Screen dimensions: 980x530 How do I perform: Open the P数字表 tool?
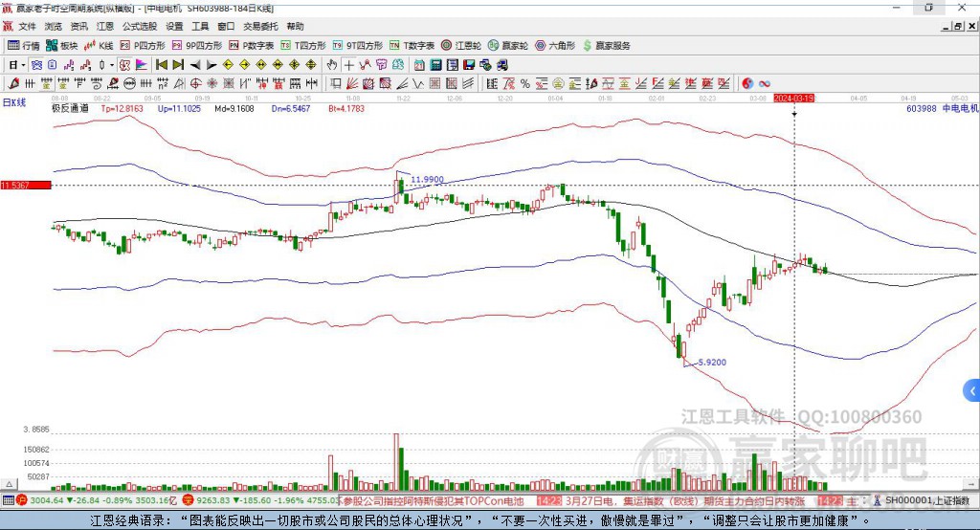(252, 46)
